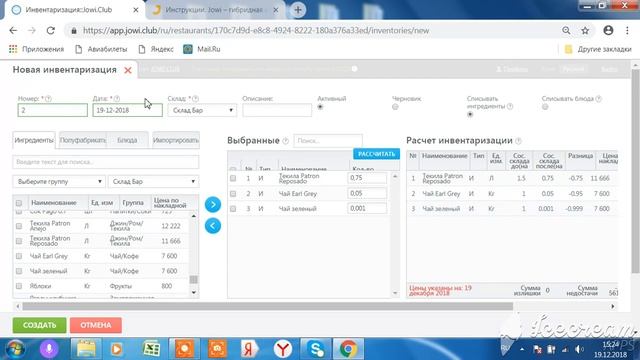Open the Яндекс bookmark

156,49
